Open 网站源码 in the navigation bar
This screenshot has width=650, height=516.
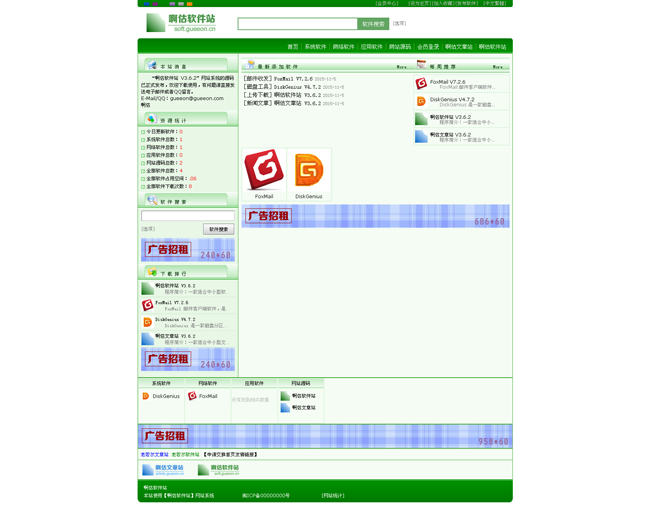click(400, 47)
